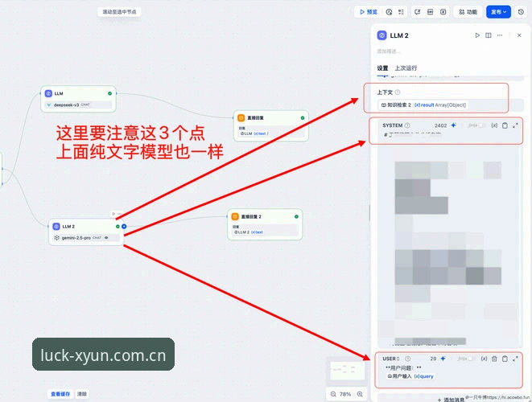Image resolution: width=532 pixels, height=402 pixels.
Task: Click the add note icon in toolbar
Action: (x=418, y=12)
